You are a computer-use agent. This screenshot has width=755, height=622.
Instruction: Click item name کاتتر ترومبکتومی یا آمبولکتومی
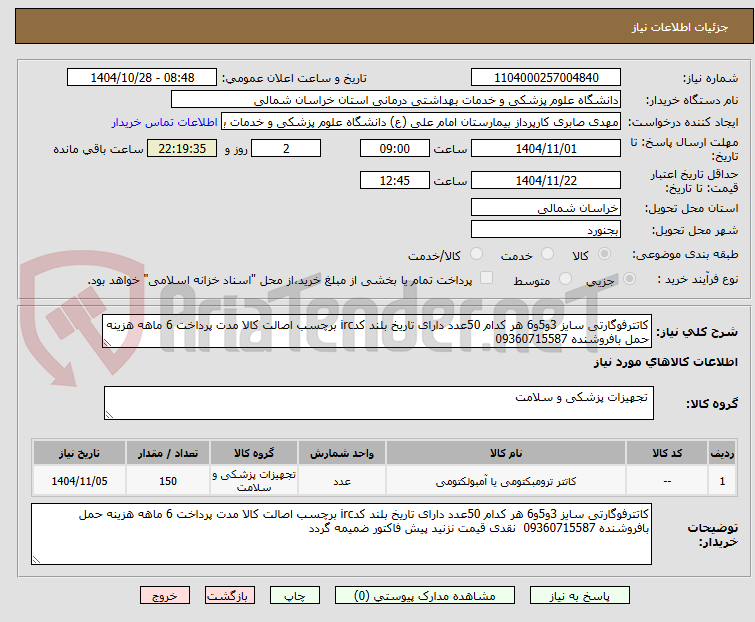pyautogui.click(x=506, y=481)
